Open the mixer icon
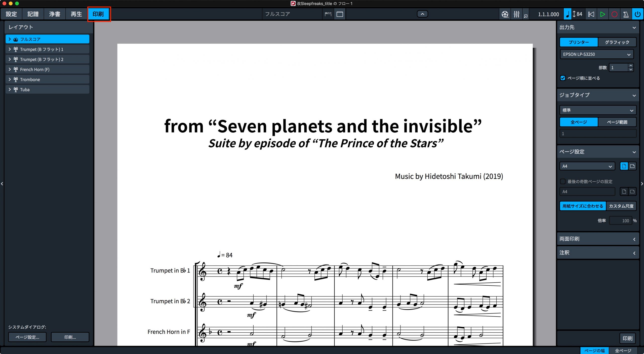The height and width of the screenshot is (354, 644). click(516, 14)
